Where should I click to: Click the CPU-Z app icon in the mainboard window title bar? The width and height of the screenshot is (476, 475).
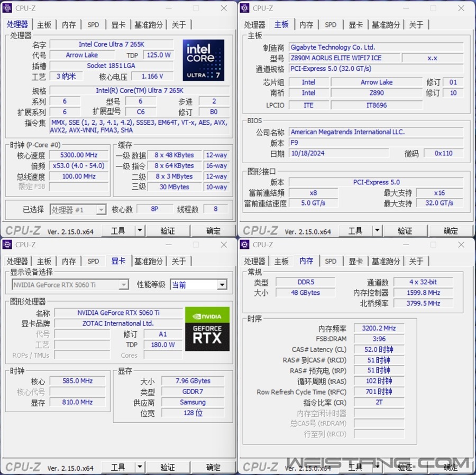click(245, 8)
